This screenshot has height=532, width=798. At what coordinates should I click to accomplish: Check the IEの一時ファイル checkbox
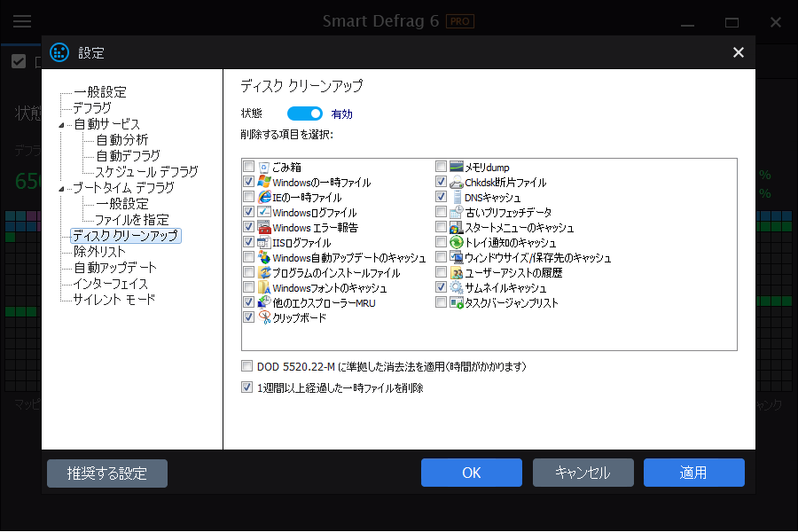point(248,197)
